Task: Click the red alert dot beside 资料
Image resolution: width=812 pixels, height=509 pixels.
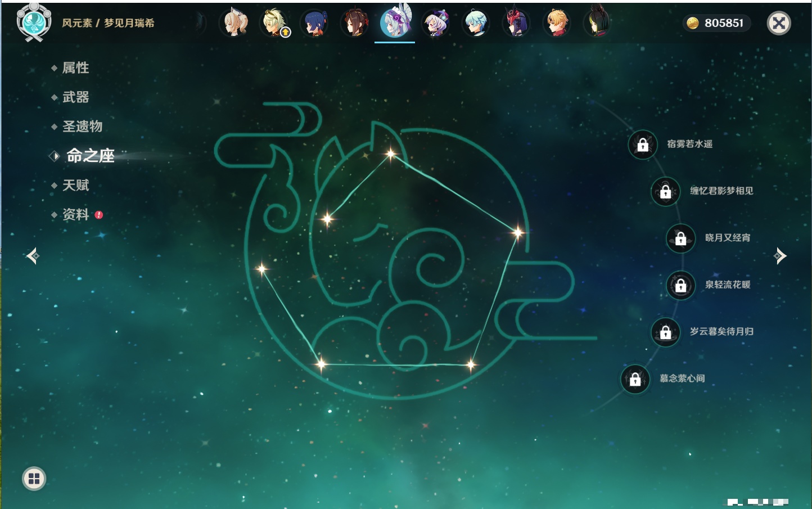Action: [x=99, y=215]
